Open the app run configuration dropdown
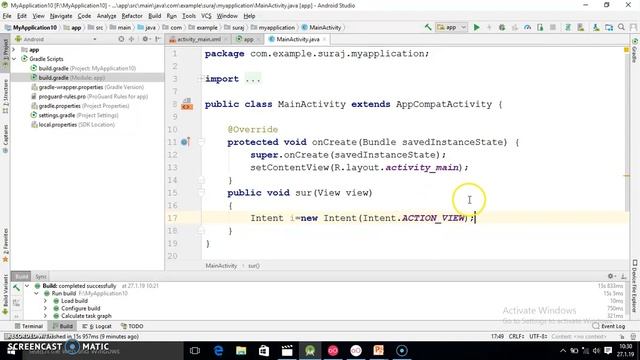 tap(452, 27)
